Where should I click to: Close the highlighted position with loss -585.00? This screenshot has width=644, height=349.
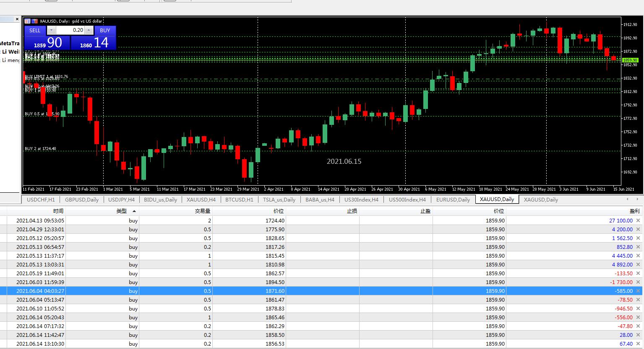pyautogui.click(x=638, y=291)
